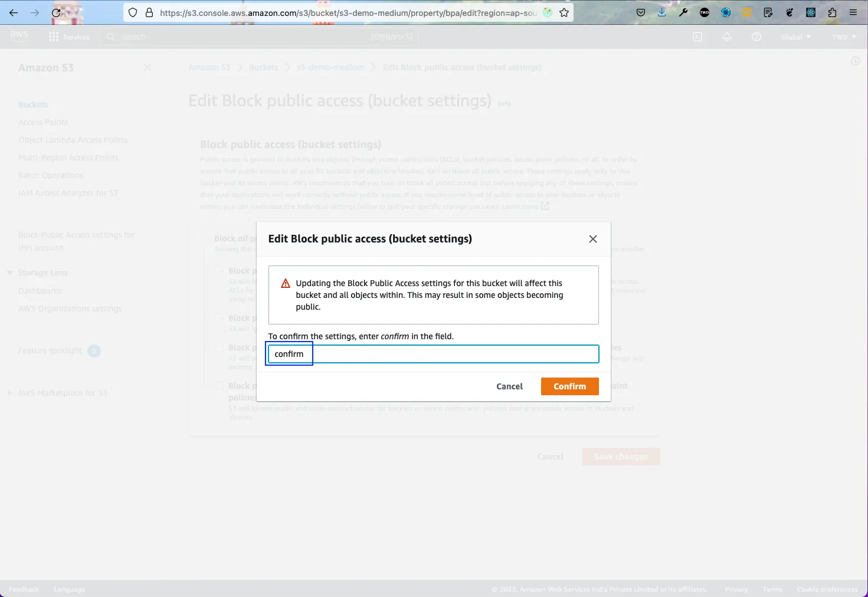Open the info panel icon at right edge
The image size is (868, 597).
pos(855,61)
